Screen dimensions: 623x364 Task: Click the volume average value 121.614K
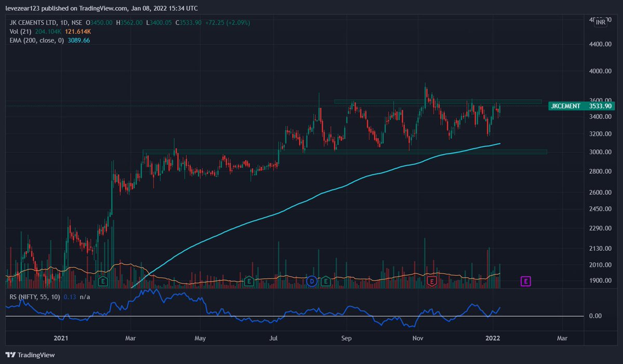click(x=77, y=32)
